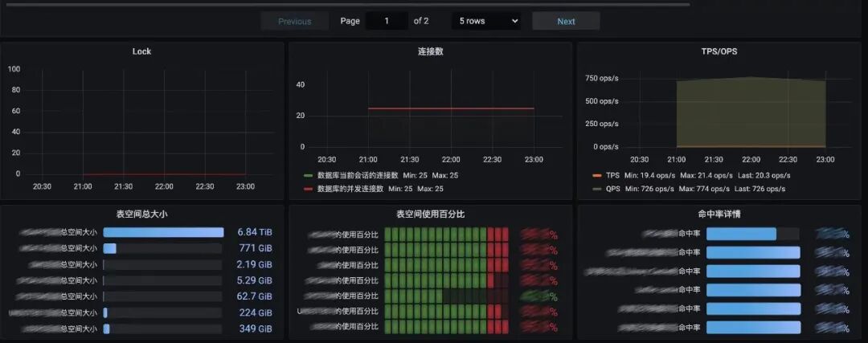Click the 5.29 GiB value
The width and height of the screenshot is (868, 343).
pos(255,280)
